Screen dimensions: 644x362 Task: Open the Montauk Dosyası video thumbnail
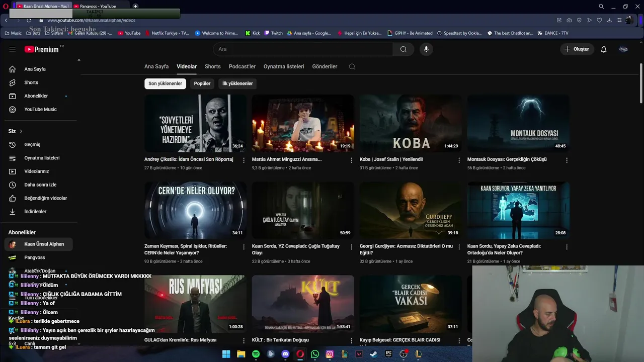[518, 123]
